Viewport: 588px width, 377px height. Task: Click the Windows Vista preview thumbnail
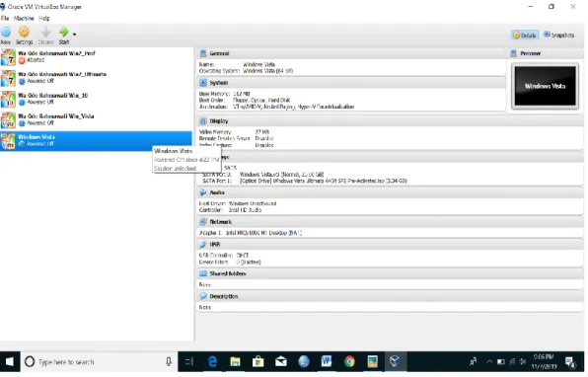(x=545, y=86)
